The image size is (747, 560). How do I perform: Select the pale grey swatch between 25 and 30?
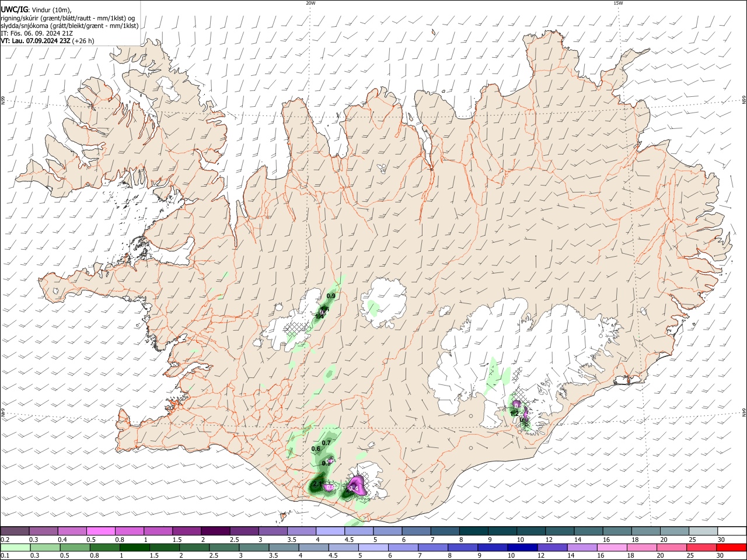coord(703,531)
